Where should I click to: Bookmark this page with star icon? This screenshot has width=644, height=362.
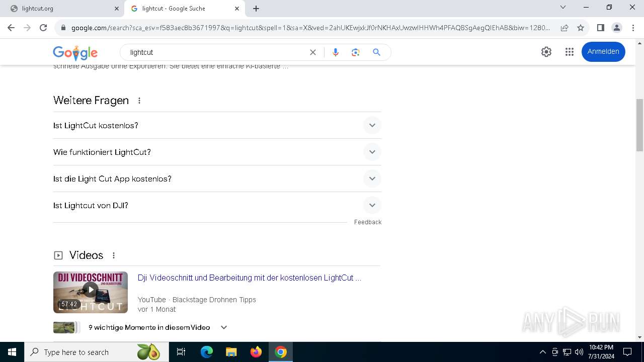pyautogui.click(x=581, y=28)
